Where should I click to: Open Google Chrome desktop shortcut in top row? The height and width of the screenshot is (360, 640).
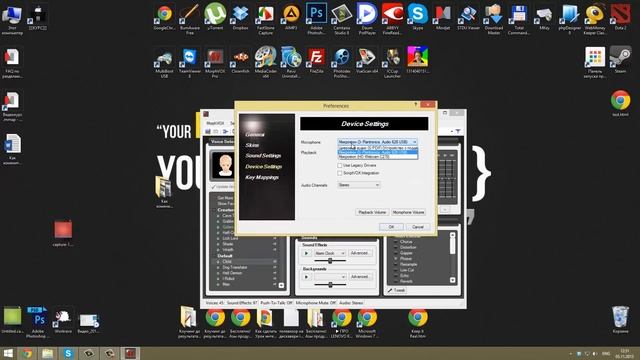click(164, 17)
